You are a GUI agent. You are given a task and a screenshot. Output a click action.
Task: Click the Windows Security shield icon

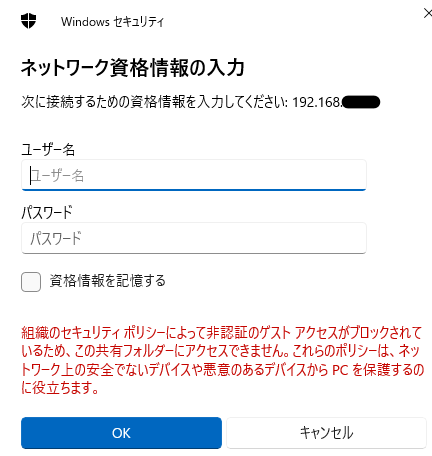(x=29, y=21)
